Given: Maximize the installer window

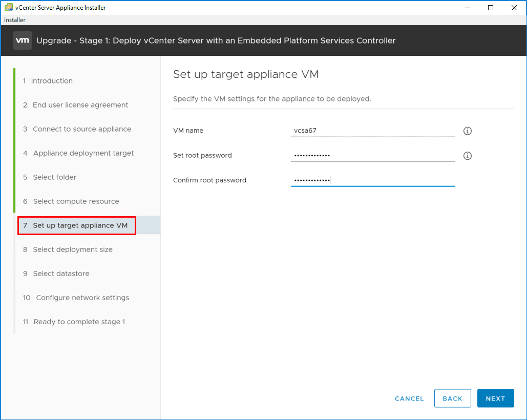Looking at the screenshot, I should (x=491, y=8).
